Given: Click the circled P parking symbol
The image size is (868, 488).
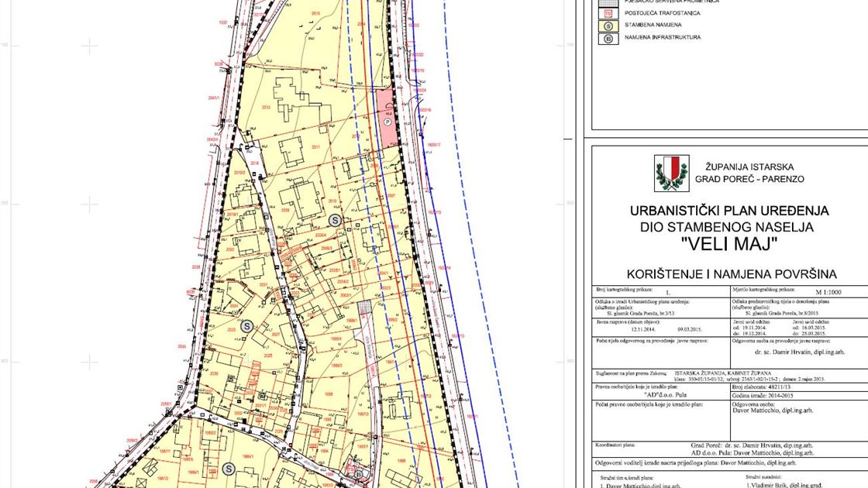Looking at the screenshot, I should click(389, 122).
